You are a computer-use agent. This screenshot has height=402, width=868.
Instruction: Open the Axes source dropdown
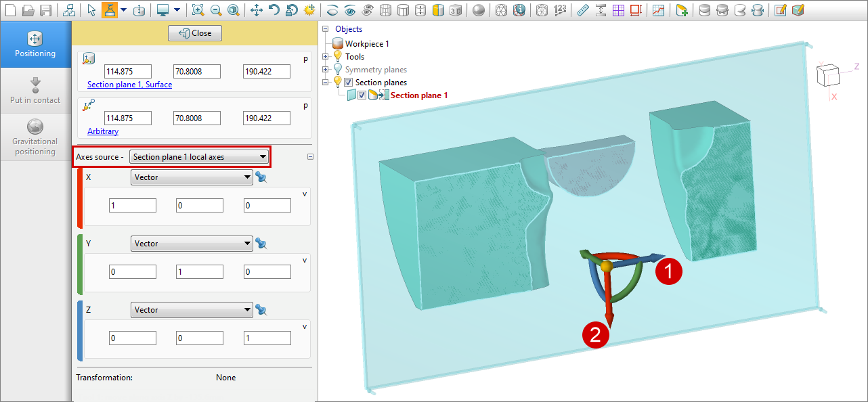[199, 157]
